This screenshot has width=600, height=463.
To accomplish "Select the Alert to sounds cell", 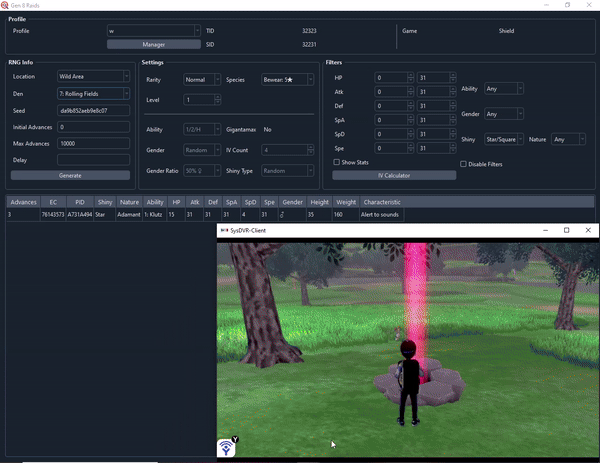I will (382, 215).
